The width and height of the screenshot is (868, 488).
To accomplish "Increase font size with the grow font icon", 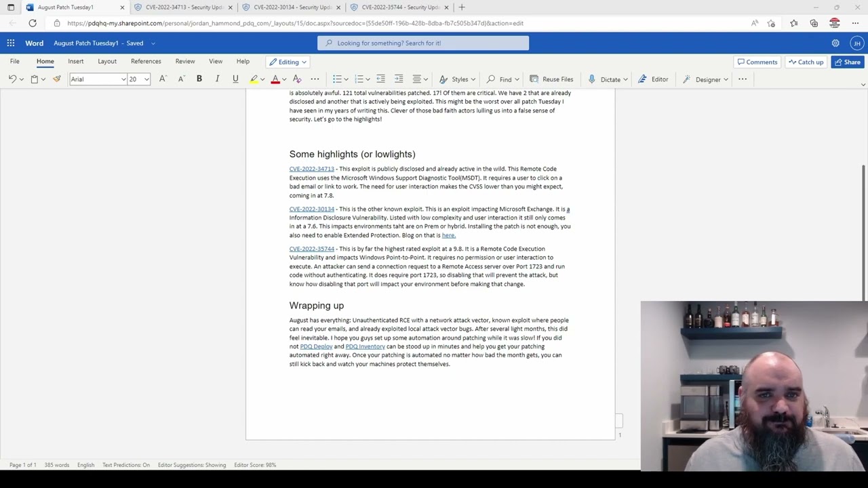I will click(x=163, y=79).
